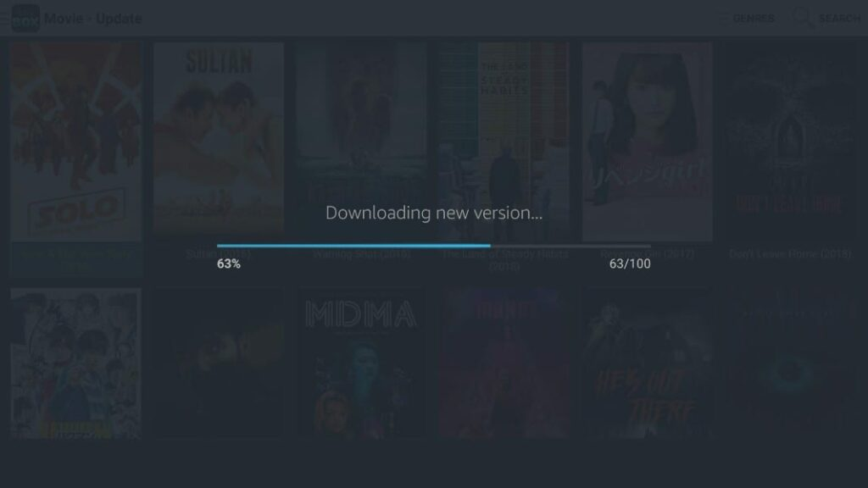The width and height of the screenshot is (868, 488).
Task: Click the download progress bar
Action: click(x=433, y=246)
